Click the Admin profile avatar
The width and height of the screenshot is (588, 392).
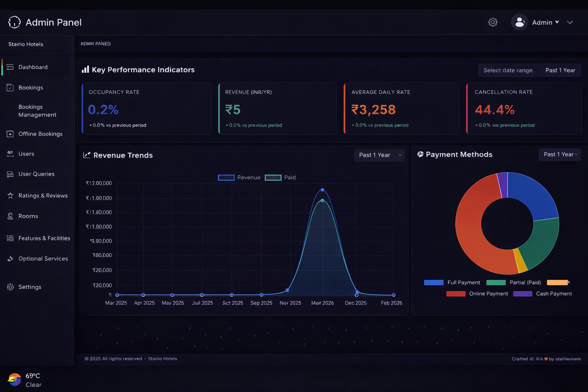519,22
